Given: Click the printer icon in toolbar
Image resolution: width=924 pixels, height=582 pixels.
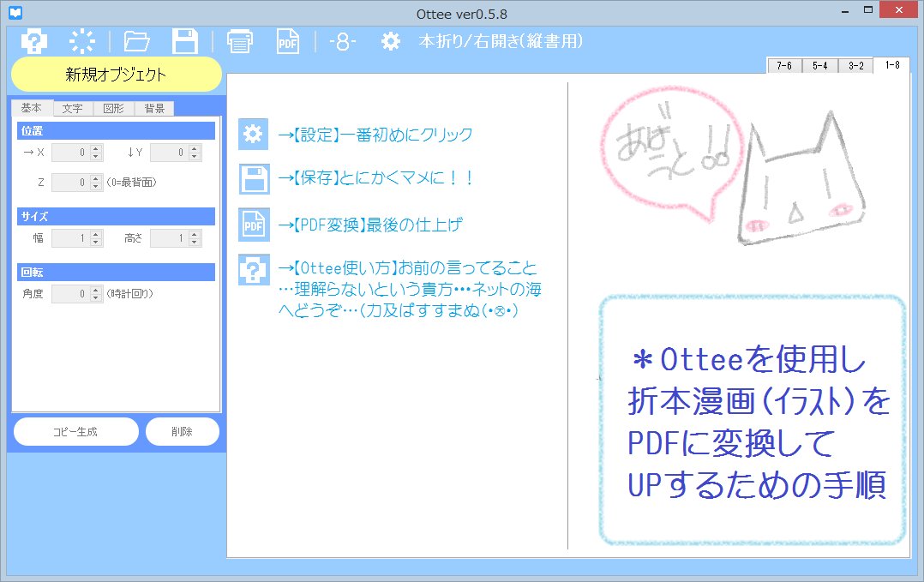Looking at the screenshot, I should tap(240, 42).
